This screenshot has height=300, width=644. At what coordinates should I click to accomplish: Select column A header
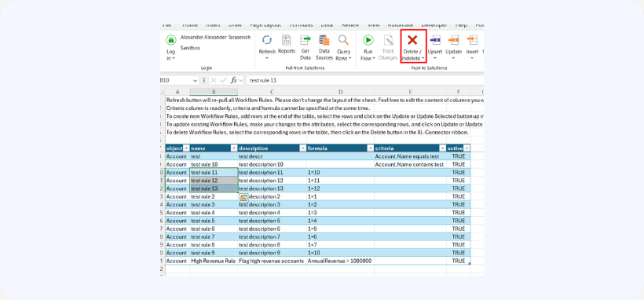click(x=177, y=92)
